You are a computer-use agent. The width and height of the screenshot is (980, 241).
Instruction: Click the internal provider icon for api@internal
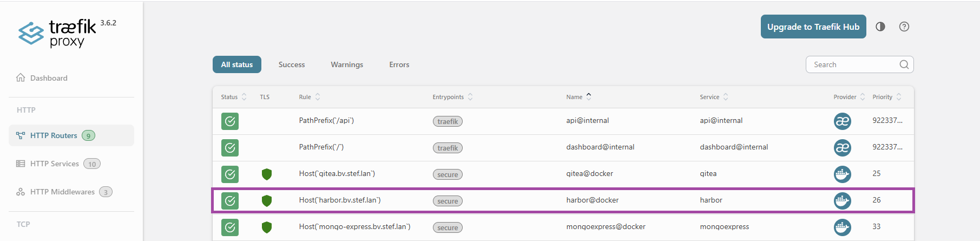tap(842, 121)
